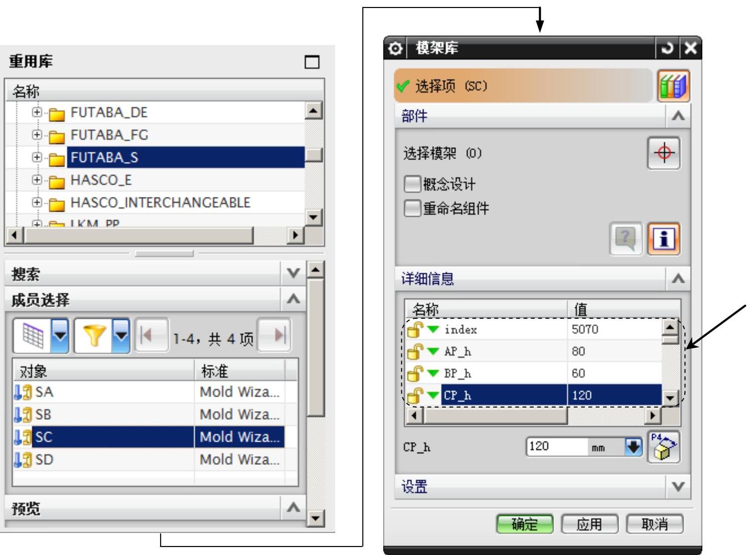
Task: Expand the FUTABA_S tree node
Action: [x=37, y=157]
